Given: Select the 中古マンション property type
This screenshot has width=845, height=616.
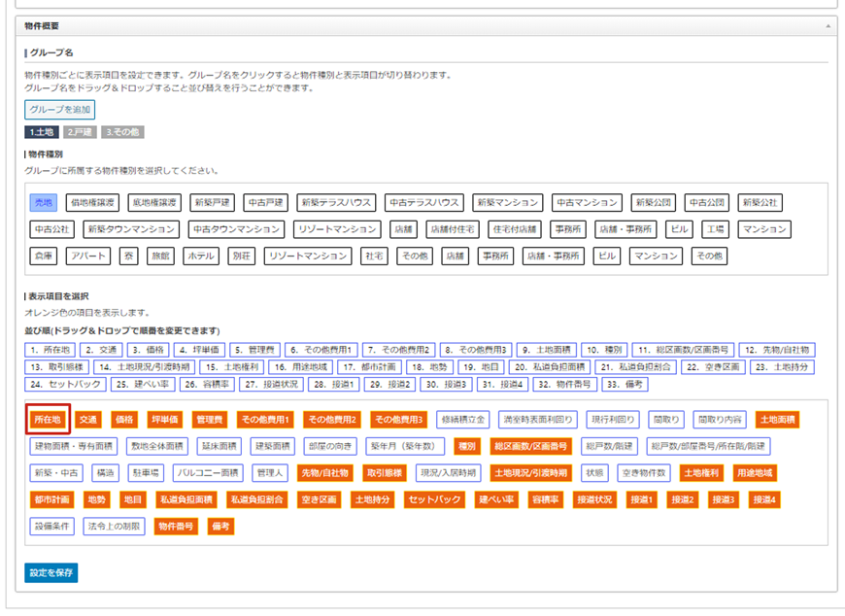Looking at the screenshot, I should click(x=587, y=203).
